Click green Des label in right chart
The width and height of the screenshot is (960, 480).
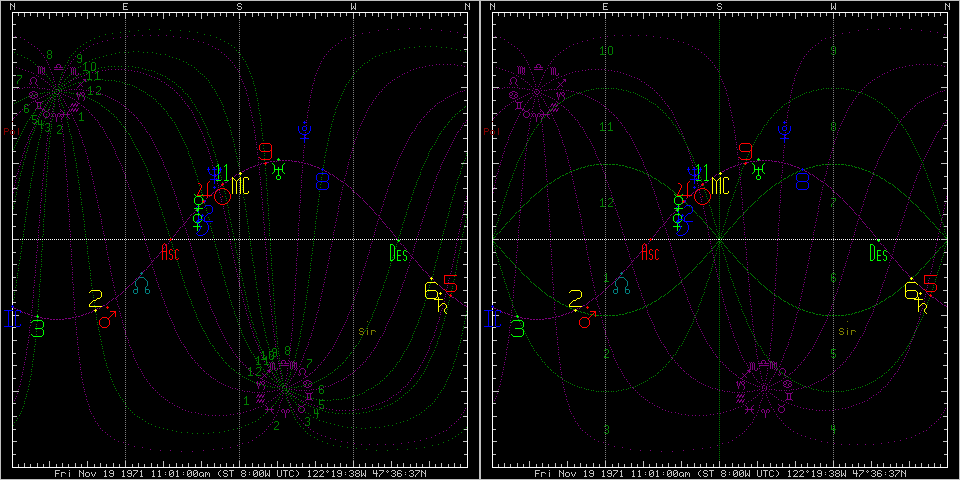pos(879,252)
